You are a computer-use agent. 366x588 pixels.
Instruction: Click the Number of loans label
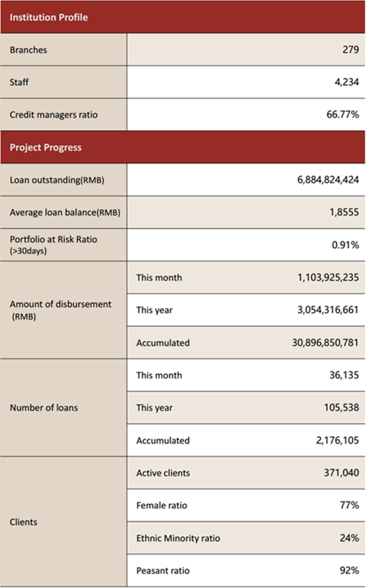(44, 407)
